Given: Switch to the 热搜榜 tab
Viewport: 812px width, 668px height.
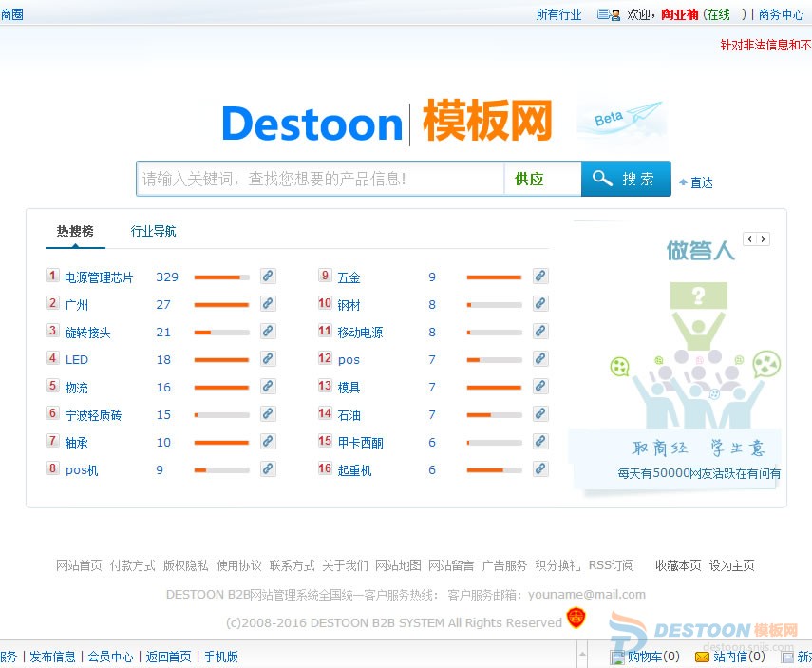Looking at the screenshot, I should pyautogui.click(x=75, y=231).
